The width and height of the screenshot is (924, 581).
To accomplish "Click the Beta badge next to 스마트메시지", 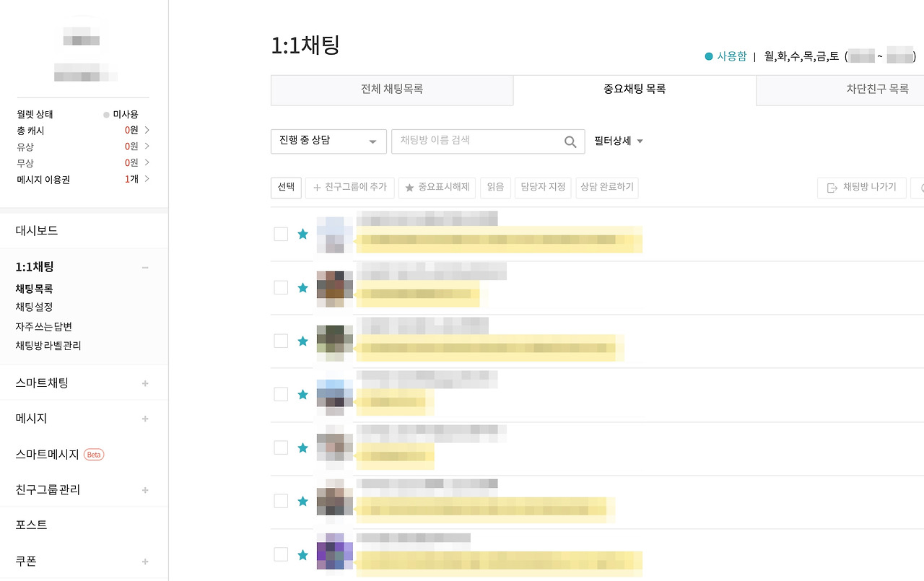I will 95,454.
